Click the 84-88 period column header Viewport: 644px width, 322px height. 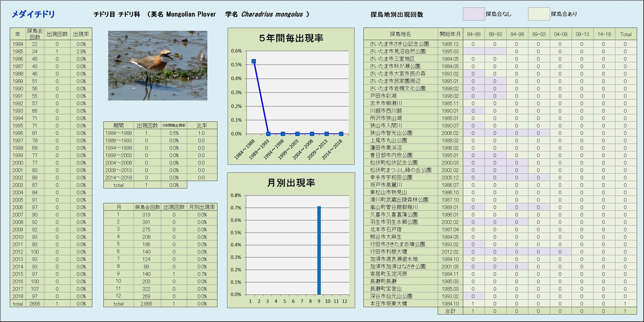[473, 34]
